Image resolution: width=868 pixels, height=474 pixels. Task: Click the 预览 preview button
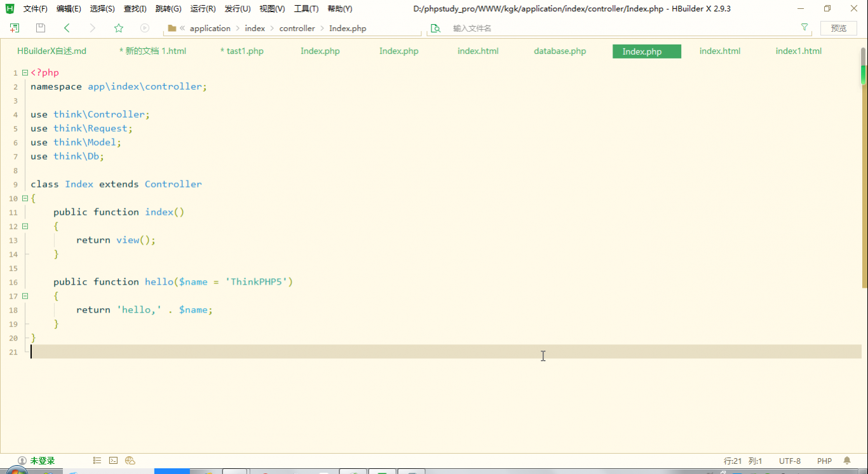(839, 28)
